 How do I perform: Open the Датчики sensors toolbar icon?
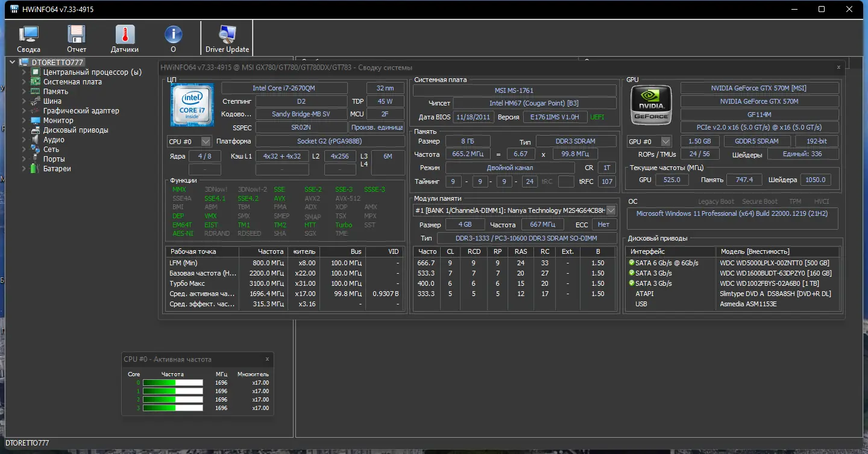tap(125, 39)
